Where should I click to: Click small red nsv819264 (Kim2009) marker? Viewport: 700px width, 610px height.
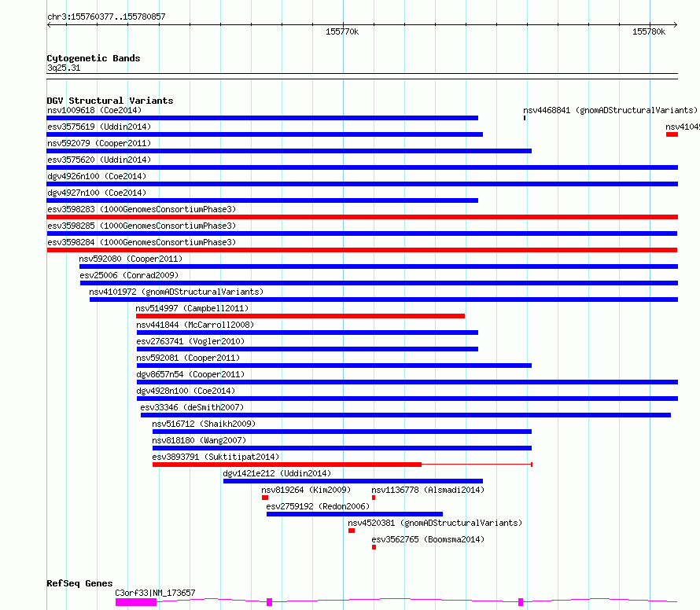(x=265, y=498)
